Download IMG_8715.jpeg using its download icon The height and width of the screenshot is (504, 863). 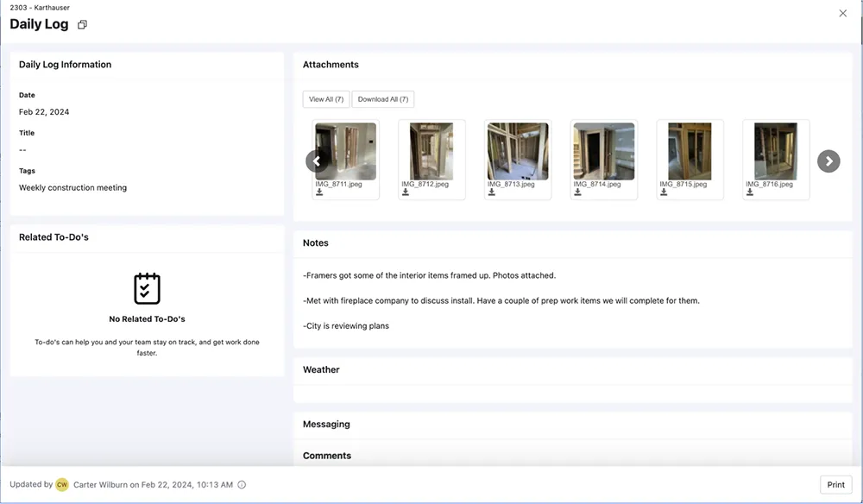[664, 190]
